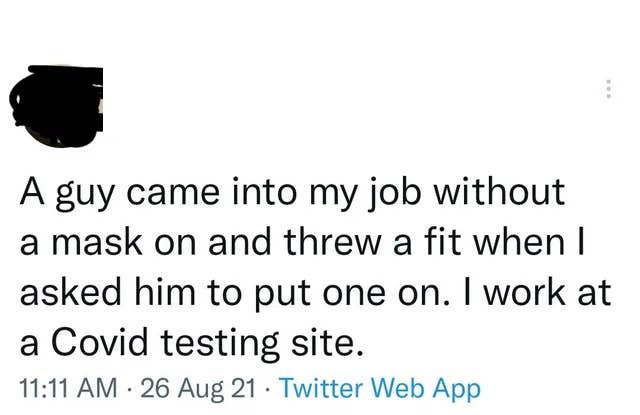Click the 26 Aug 21 date
The image size is (640, 415).
point(198,388)
